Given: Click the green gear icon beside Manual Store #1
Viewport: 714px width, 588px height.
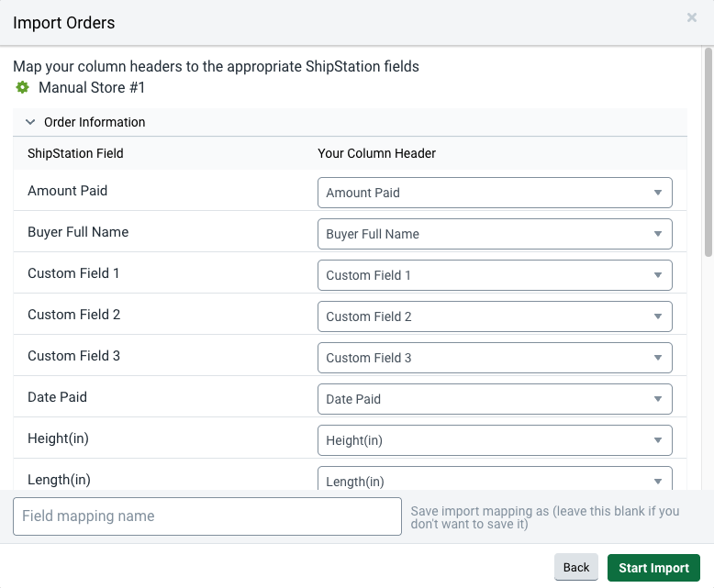Looking at the screenshot, I should [x=22, y=87].
